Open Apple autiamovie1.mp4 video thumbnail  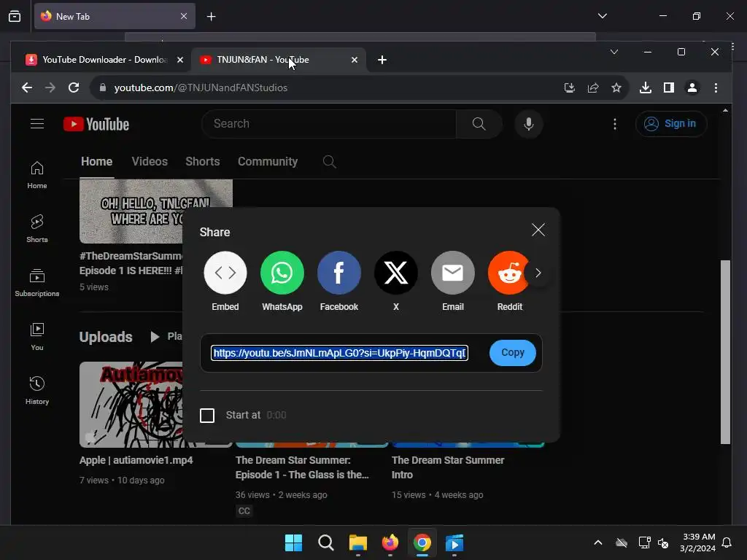(131, 404)
